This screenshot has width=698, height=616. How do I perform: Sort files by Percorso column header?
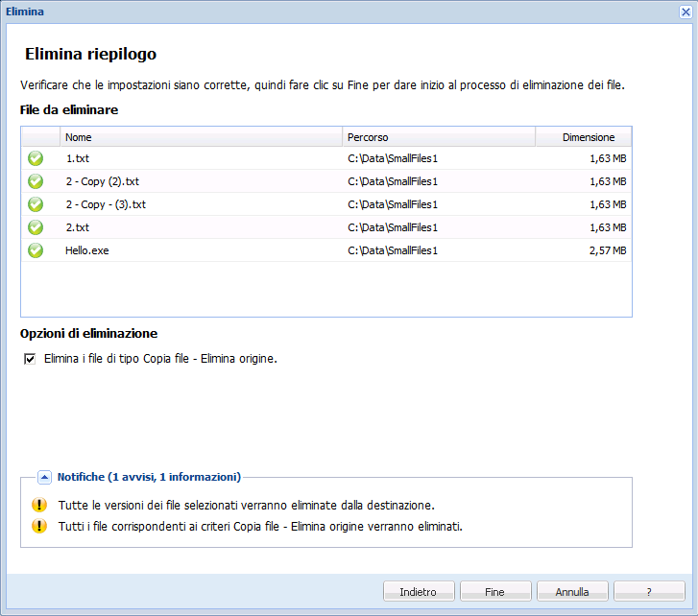coord(438,137)
